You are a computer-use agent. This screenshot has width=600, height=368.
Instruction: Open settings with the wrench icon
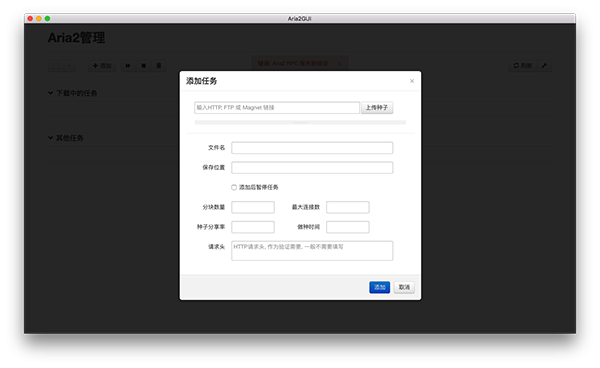tap(544, 66)
